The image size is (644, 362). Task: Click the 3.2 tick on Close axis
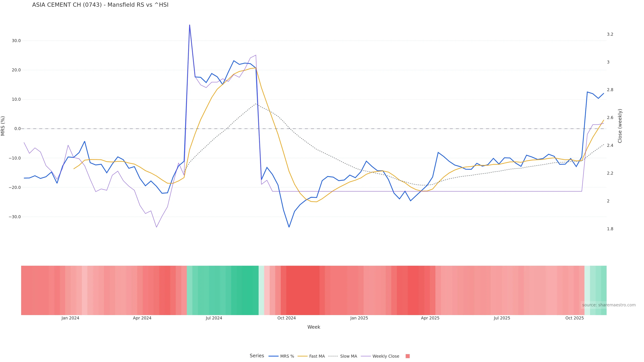[x=610, y=34]
